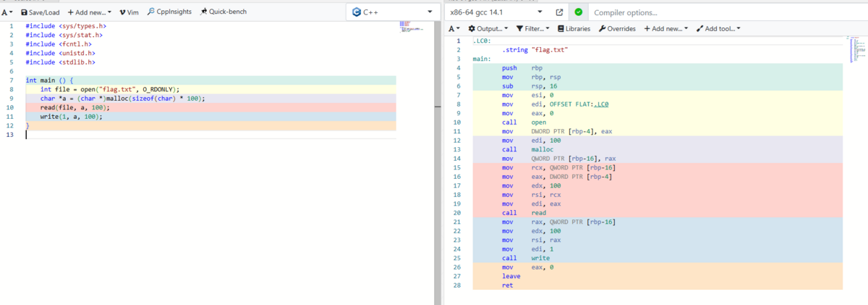Click the assembly output minimap
The image size is (868, 305).
(x=855, y=48)
